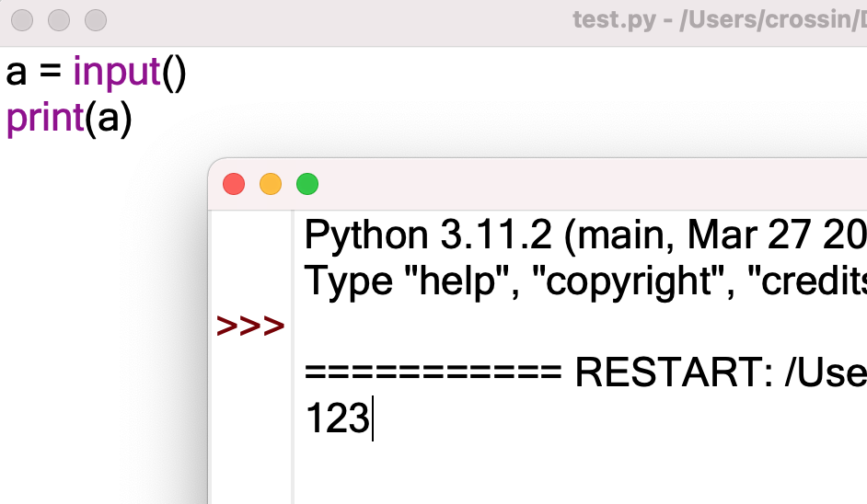
Task: Click the Mar 27 date in version line
Action: coord(750,235)
